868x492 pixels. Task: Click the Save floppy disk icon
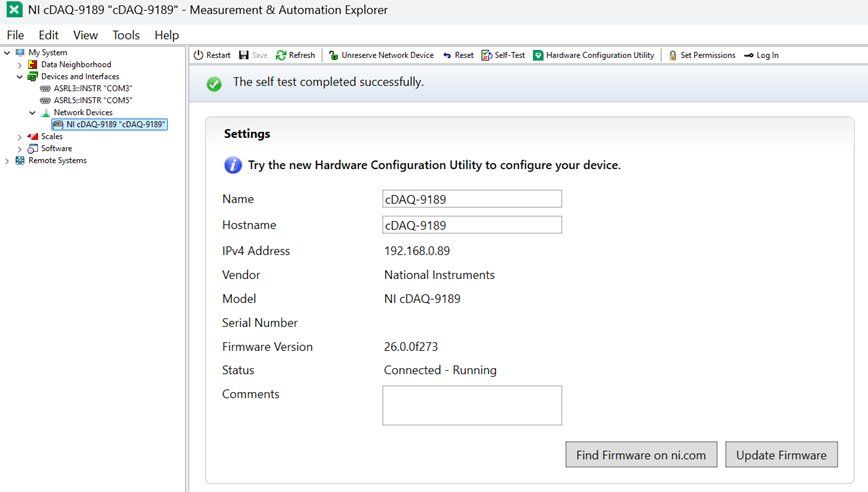point(244,55)
